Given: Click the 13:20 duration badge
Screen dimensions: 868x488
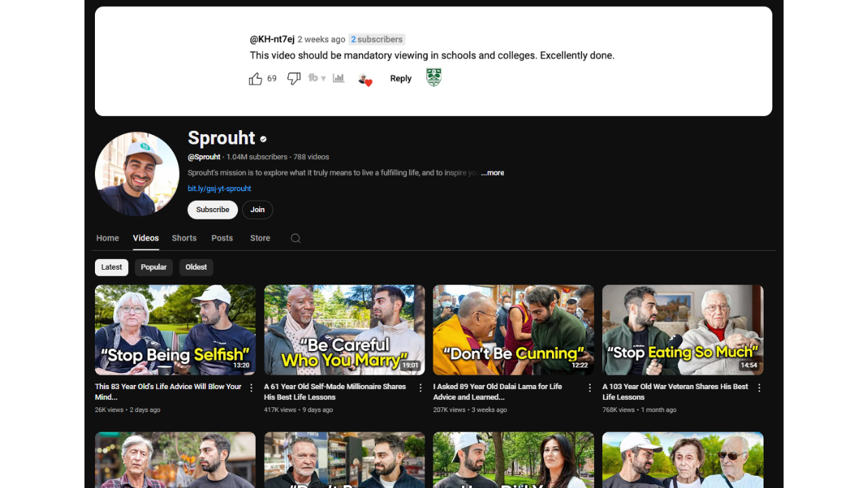Looking at the screenshot, I should (241, 365).
